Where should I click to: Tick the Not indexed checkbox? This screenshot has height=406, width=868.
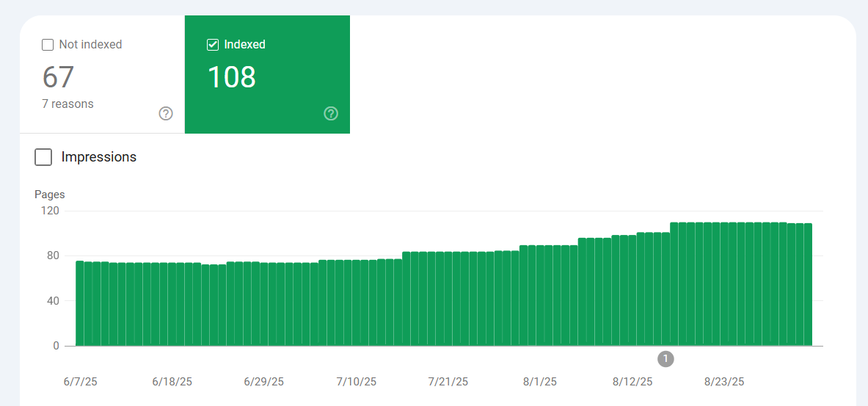[48, 45]
